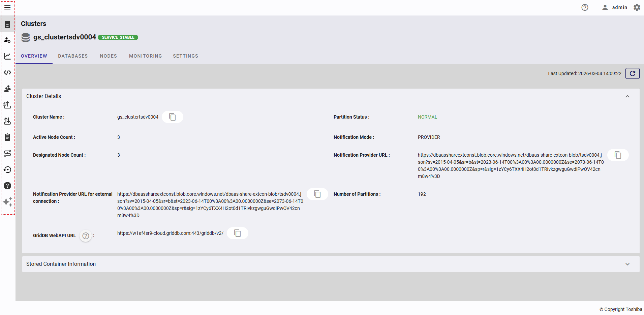This screenshot has width=644, height=315.
Task: Switch to the Monitoring tab
Action: click(145, 56)
